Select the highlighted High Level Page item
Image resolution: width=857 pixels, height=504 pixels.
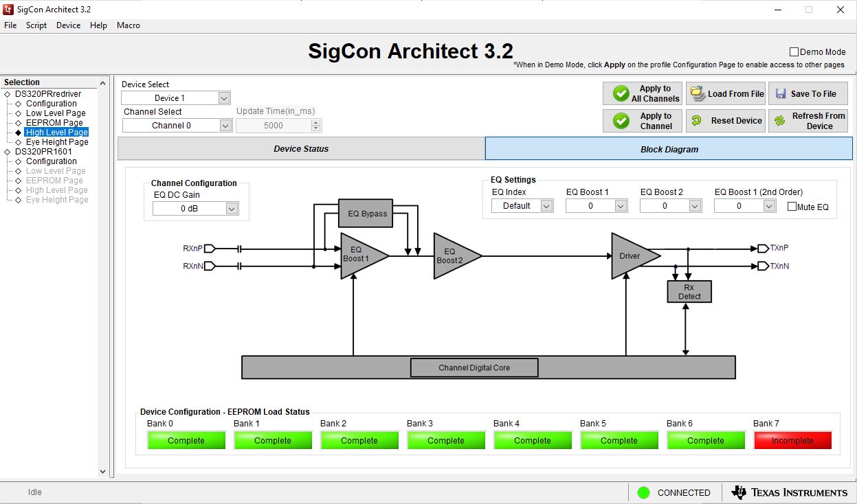[56, 133]
